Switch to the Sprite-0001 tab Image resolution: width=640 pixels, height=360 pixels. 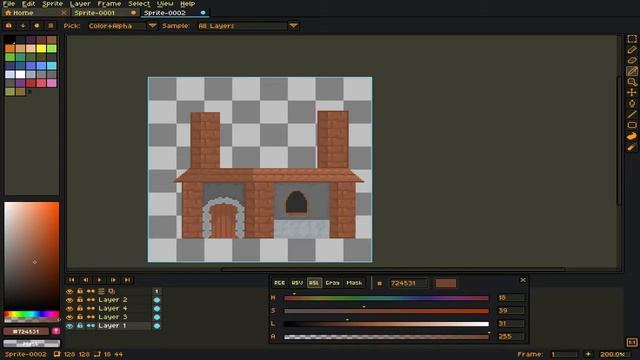(104, 13)
